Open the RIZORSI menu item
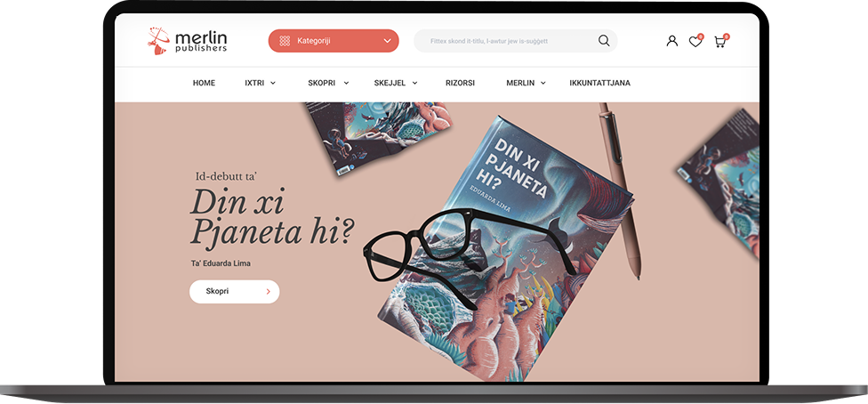Viewport: 868px width, 404px height. click(460, 83)
